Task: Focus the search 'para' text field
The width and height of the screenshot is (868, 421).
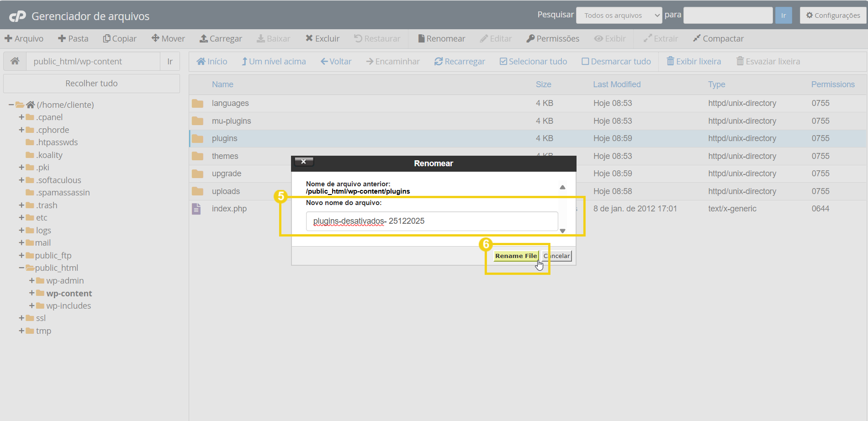Action: [728, 16]
